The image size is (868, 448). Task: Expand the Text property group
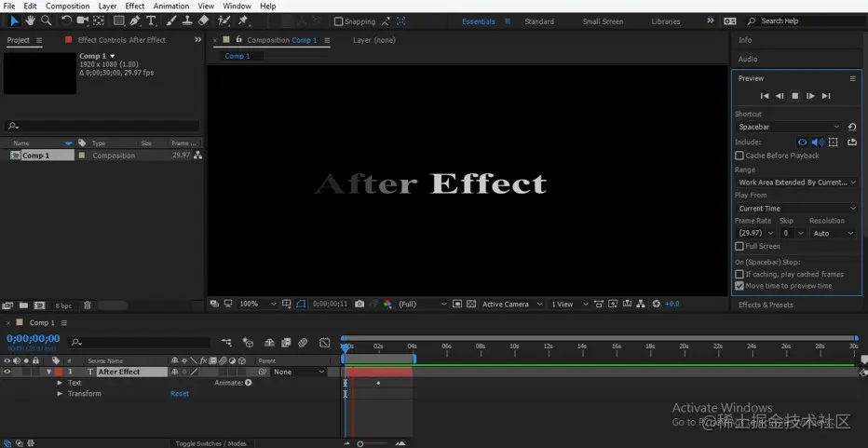[x=60, y=383]
